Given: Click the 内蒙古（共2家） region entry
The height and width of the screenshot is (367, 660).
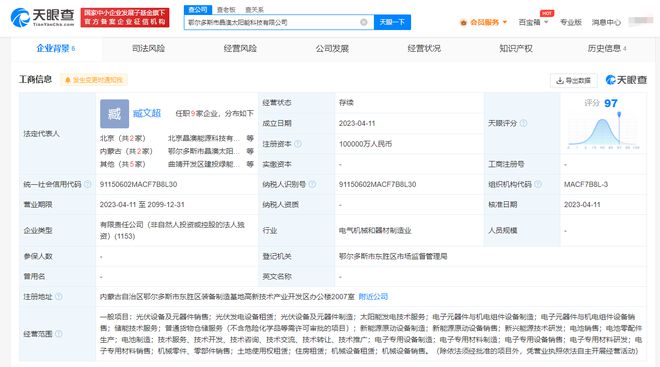Looking at the screenshot, I should pyautogui.click(x=126, y=151).
